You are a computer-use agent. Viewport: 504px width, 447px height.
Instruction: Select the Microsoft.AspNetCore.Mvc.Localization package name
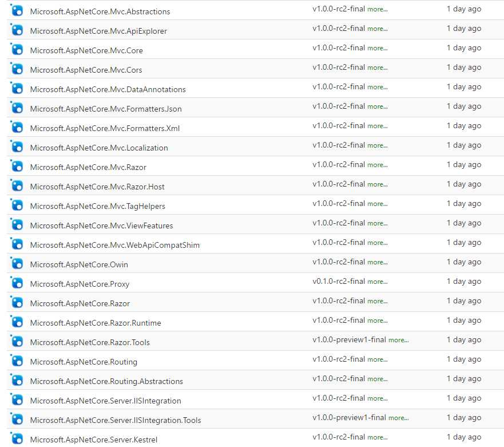click(x=99, y=148)
